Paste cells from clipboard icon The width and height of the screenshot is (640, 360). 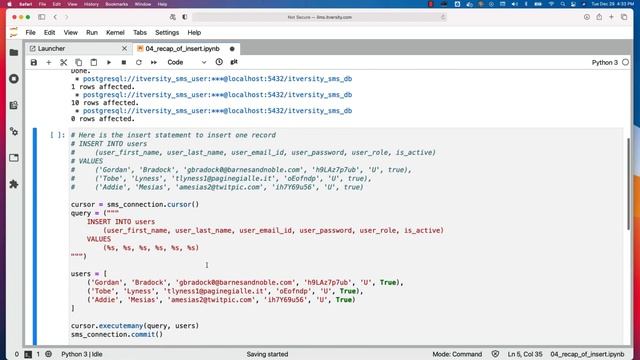pos(93,62)
